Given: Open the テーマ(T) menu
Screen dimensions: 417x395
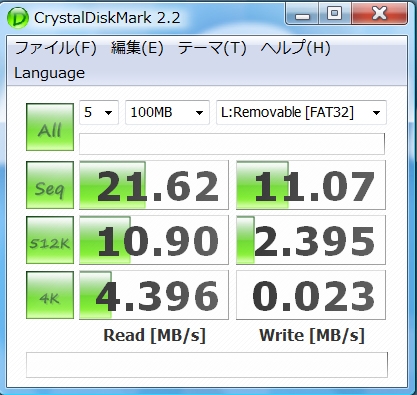Looking at the screenshot, I should coord(212,48).
